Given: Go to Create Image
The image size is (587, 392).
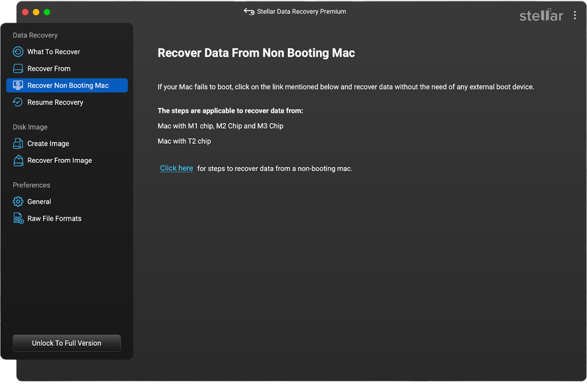Looking at the screenshot, I should 67,143.
